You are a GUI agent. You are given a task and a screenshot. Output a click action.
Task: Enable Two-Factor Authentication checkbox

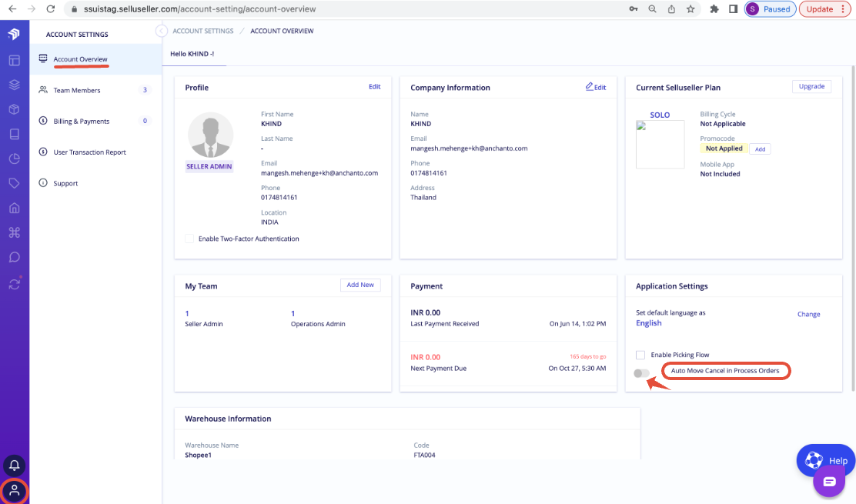(189, 239)
